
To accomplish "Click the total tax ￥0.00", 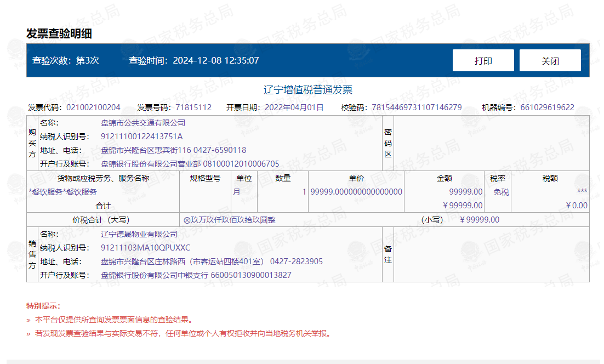I will tap(577, 206).
